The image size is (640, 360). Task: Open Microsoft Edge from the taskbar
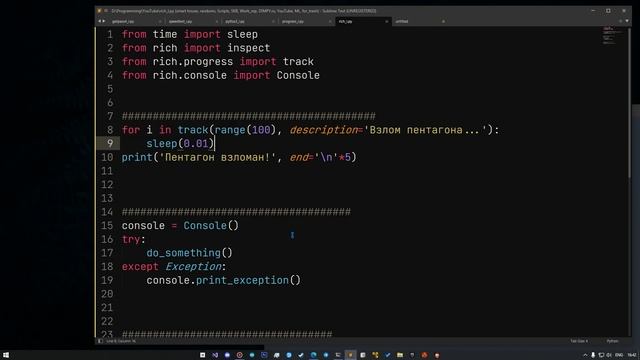point(313,355)
